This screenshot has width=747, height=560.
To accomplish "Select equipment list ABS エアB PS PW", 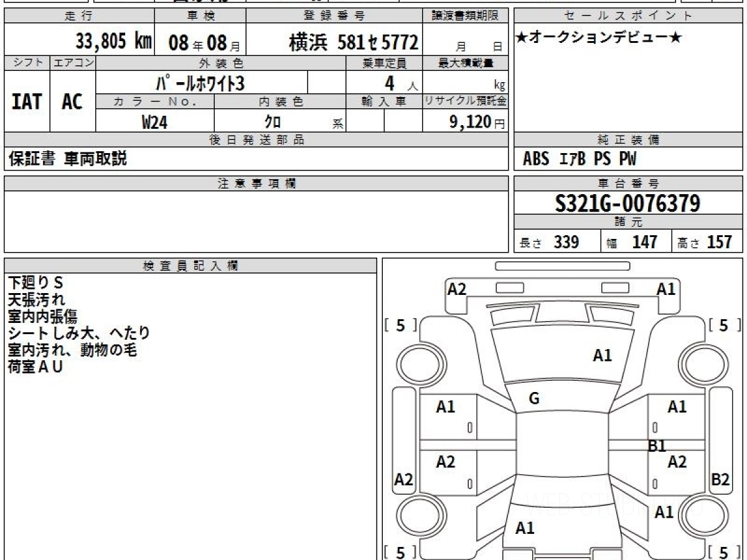I will 580,159.
